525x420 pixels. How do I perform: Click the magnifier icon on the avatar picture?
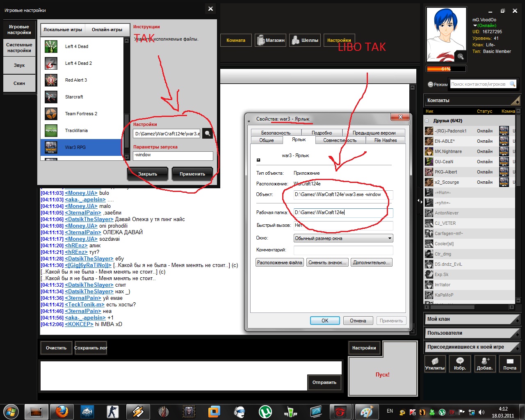pos(461,57)
